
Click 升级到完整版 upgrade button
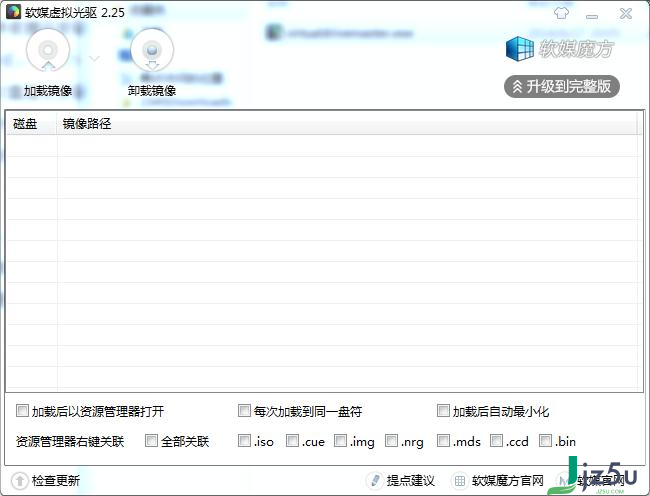[562, 86]
